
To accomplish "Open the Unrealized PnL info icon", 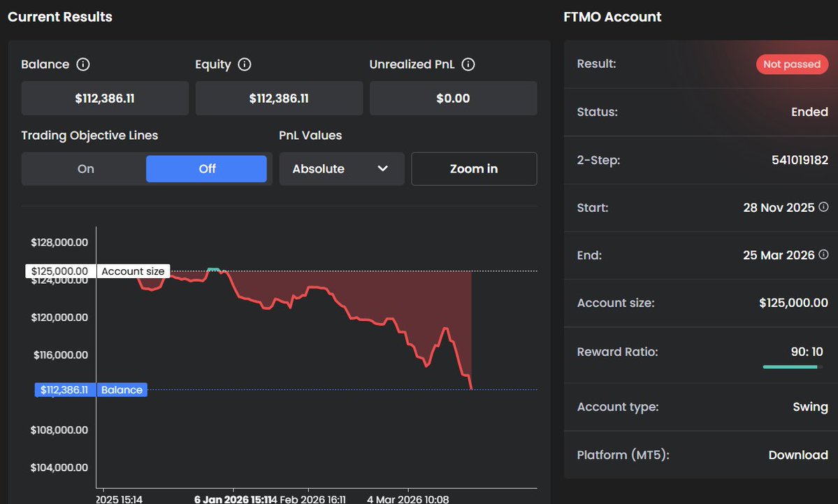I will [x=468, y=64].
